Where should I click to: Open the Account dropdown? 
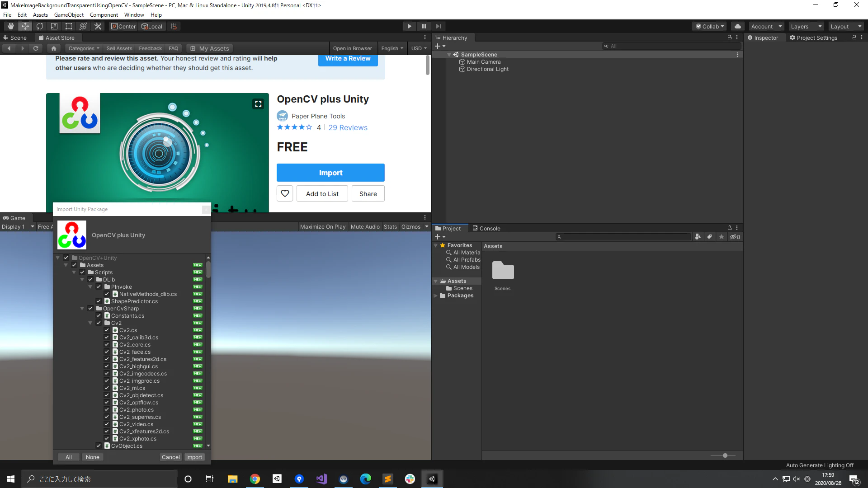[x=766, y=26]
